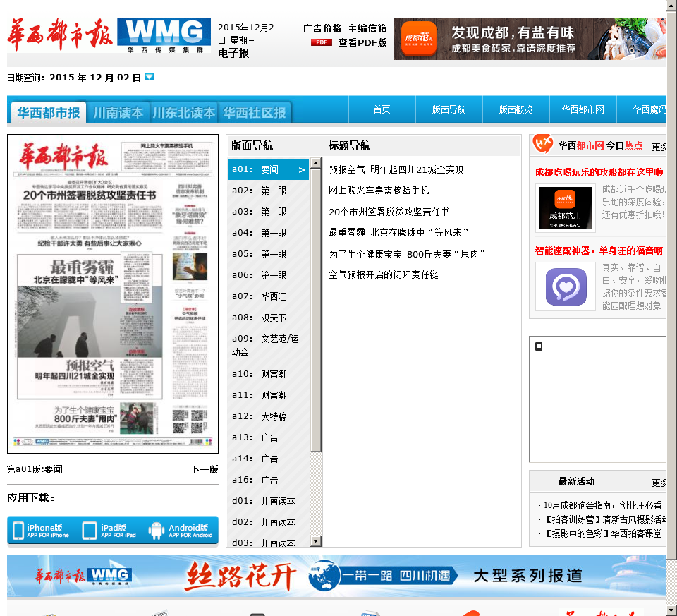Open 华西都市网 in navigation bar
The width and height of the screenshot is (677, 616).
(583, 109)
